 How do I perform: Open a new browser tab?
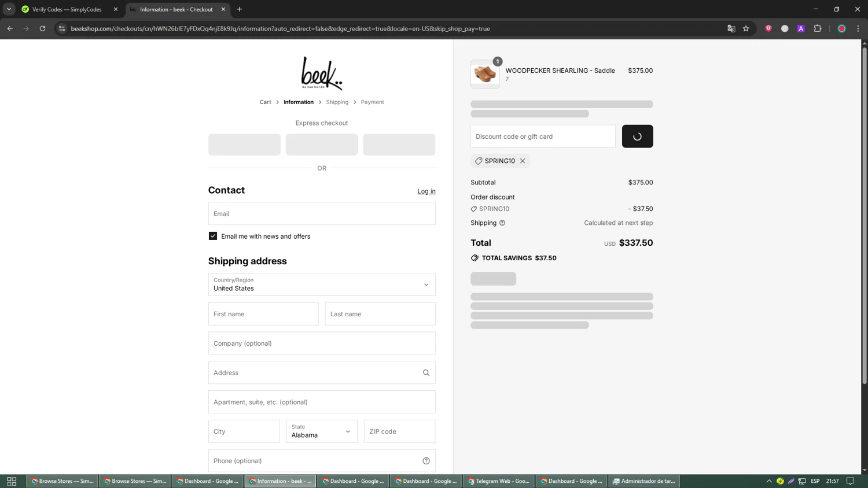pyautogui.click(x=240, y=9)
